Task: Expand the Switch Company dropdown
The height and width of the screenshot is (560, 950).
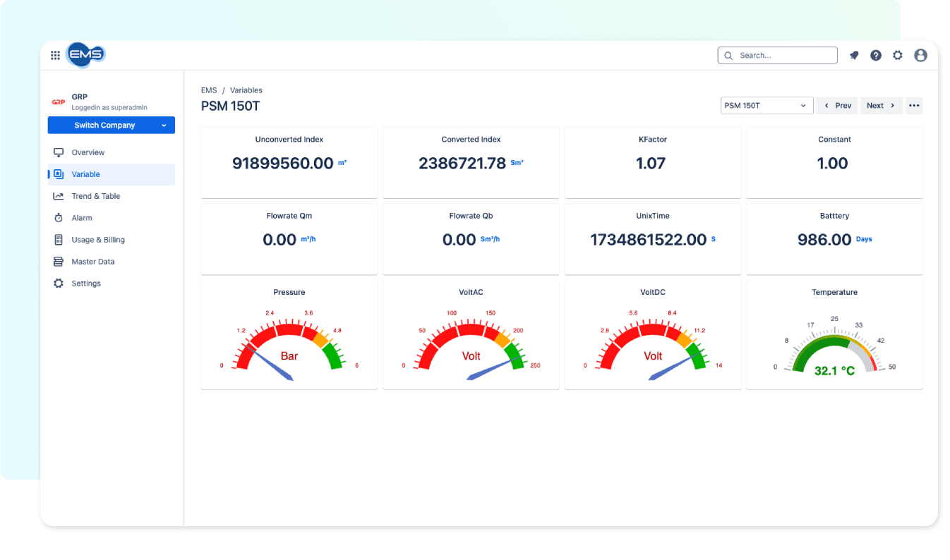Action: tap(112, 126)
